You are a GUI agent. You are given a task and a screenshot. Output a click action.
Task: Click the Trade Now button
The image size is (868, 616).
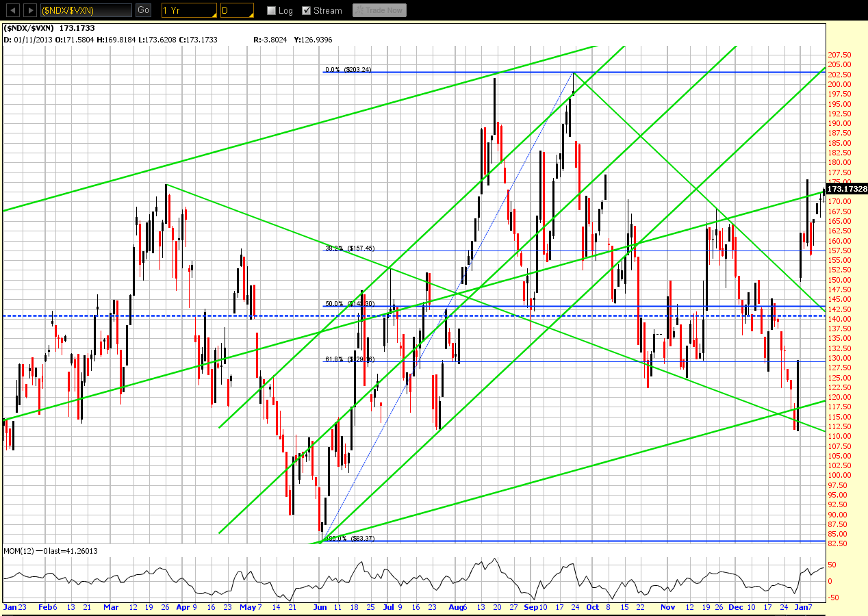tap(379, 10)
